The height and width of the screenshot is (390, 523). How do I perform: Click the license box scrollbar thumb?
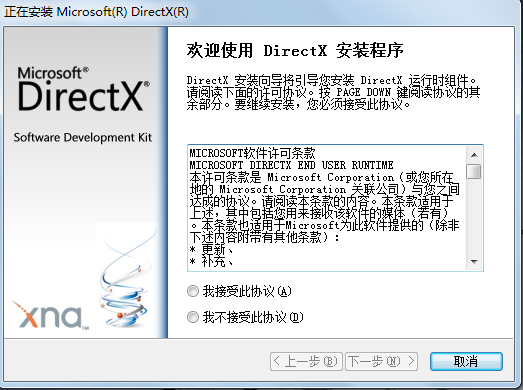(x=474, y=171)
